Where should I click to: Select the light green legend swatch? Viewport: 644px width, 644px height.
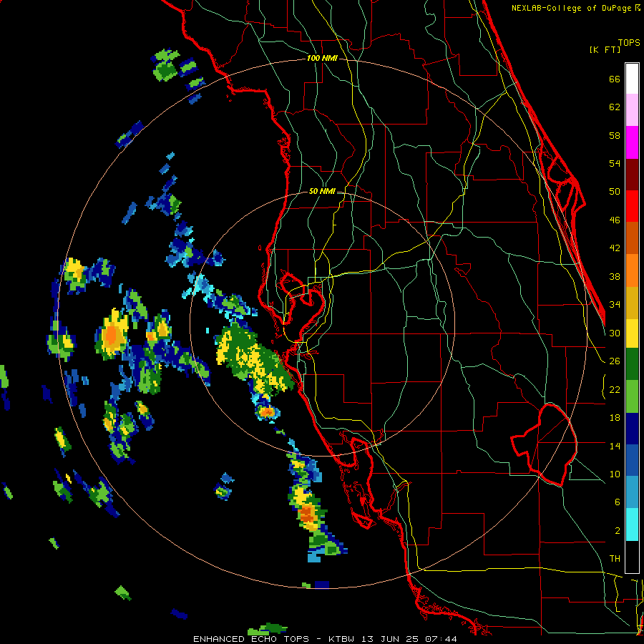[632, 396]
